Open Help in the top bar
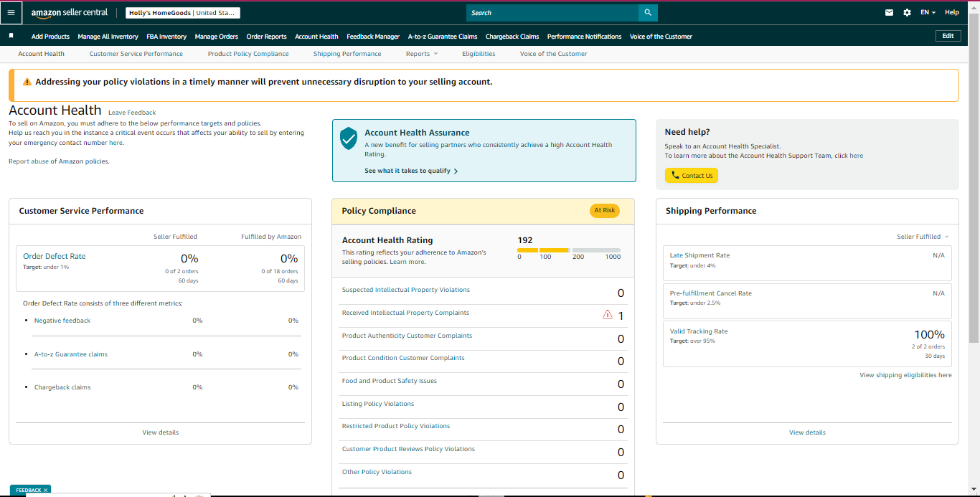 tap(951, 12)
